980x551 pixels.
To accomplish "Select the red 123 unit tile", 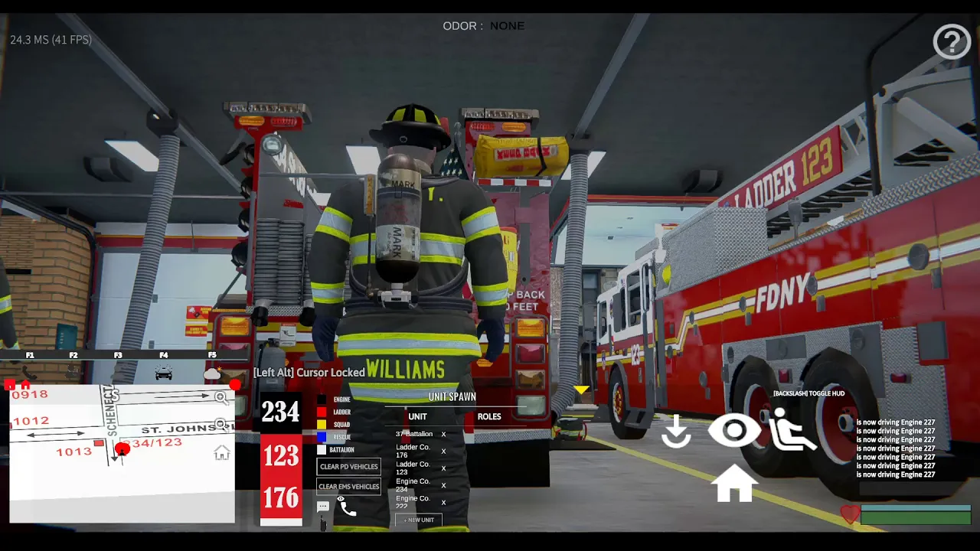I will point(281,455).
